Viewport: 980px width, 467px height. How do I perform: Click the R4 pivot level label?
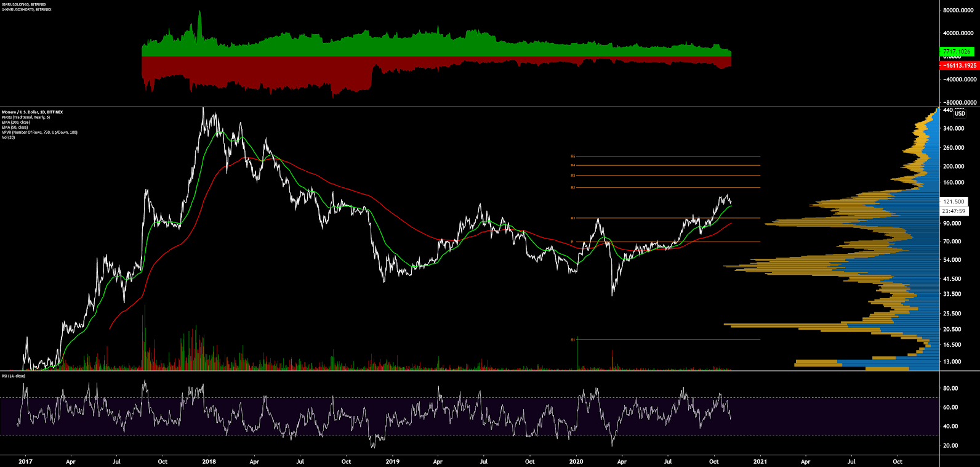point(572,165)
